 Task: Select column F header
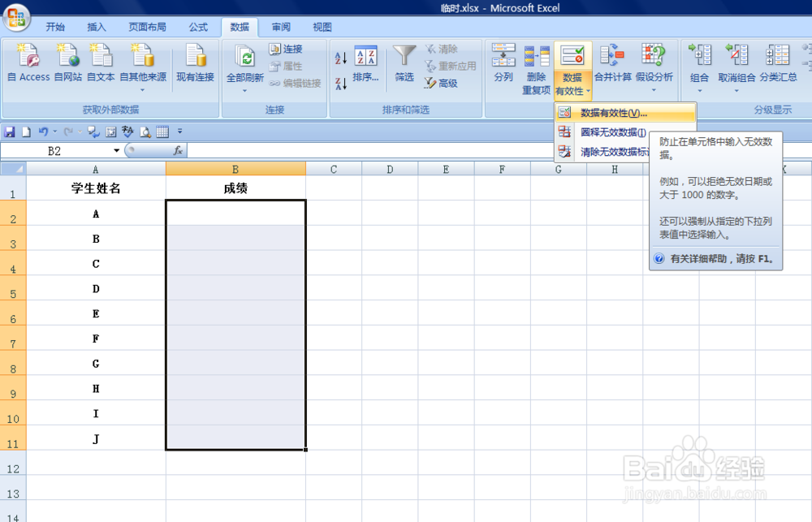[502, 169]
